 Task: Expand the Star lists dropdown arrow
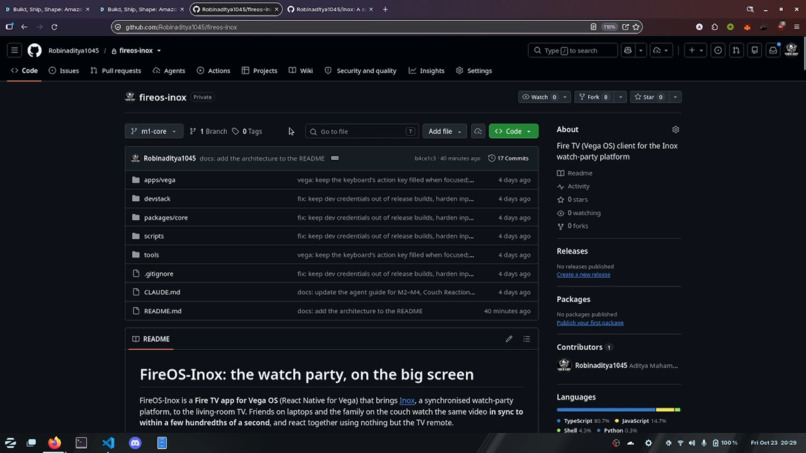pos(675,97)
